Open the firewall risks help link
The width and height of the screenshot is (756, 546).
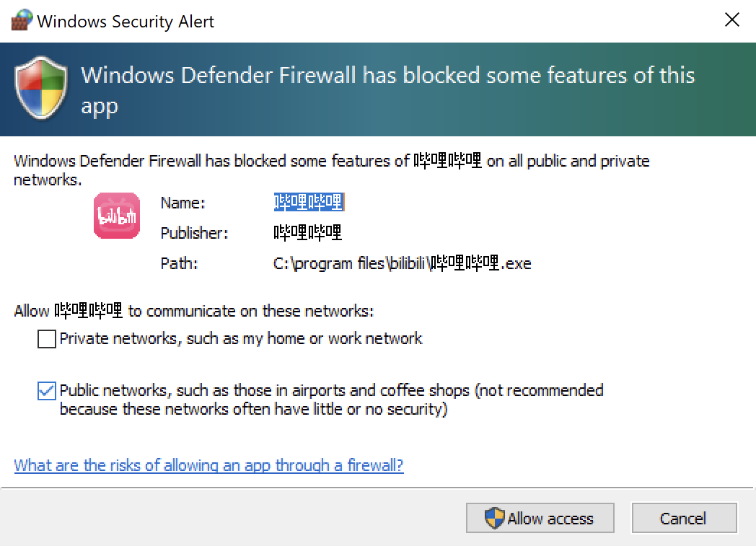pos(208,465)
